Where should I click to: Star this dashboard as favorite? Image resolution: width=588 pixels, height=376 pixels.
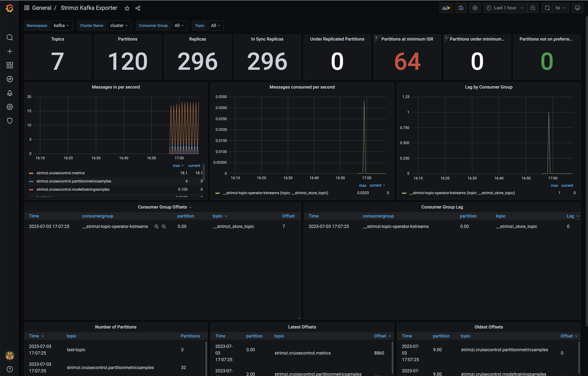[127, 8]
